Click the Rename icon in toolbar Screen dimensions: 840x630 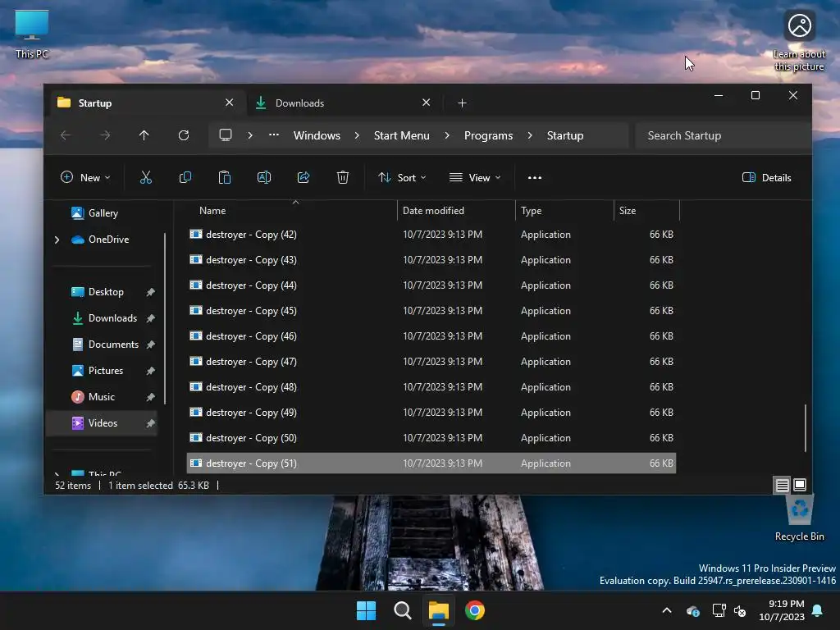[x=264, y=177]
